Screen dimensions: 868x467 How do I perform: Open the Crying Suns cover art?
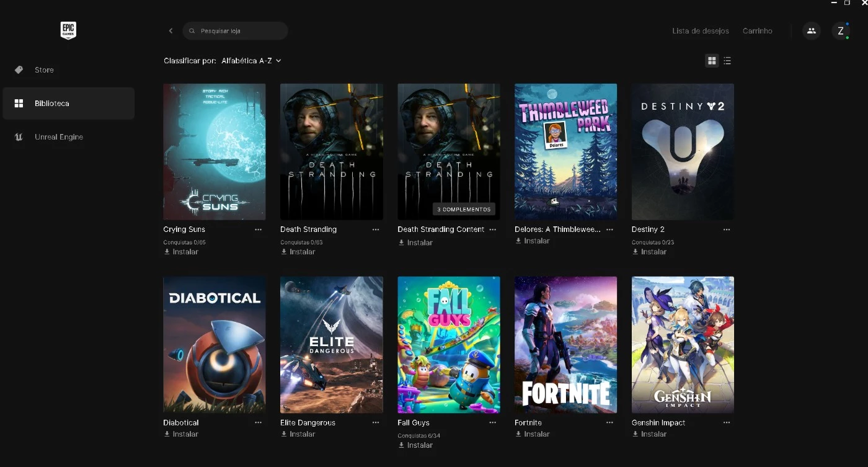coord(215,152)
